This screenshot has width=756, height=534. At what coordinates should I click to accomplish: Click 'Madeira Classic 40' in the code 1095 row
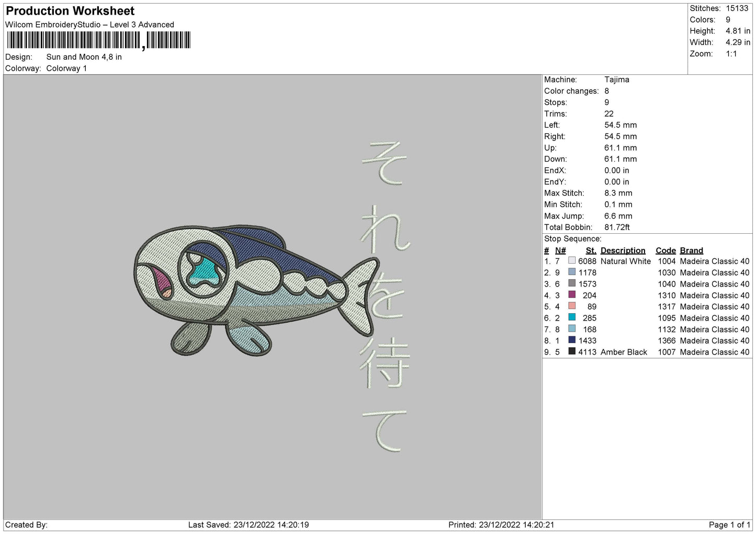click(715, 318)
